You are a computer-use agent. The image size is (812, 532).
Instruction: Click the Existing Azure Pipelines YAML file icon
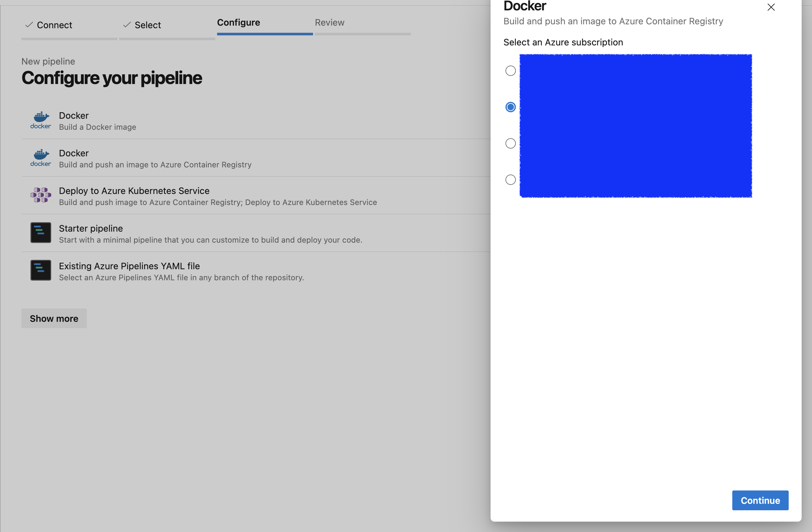pyautogui.click(x=41, y=270)
